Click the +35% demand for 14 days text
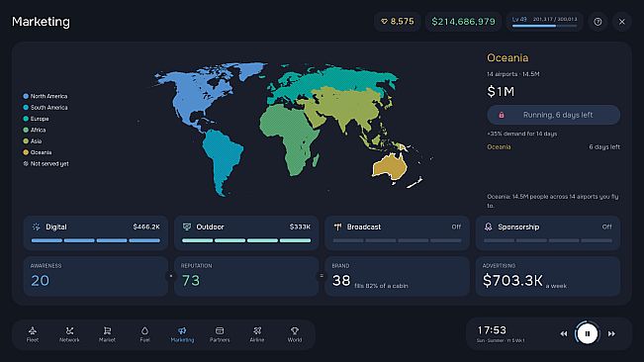 coord(521,134)
